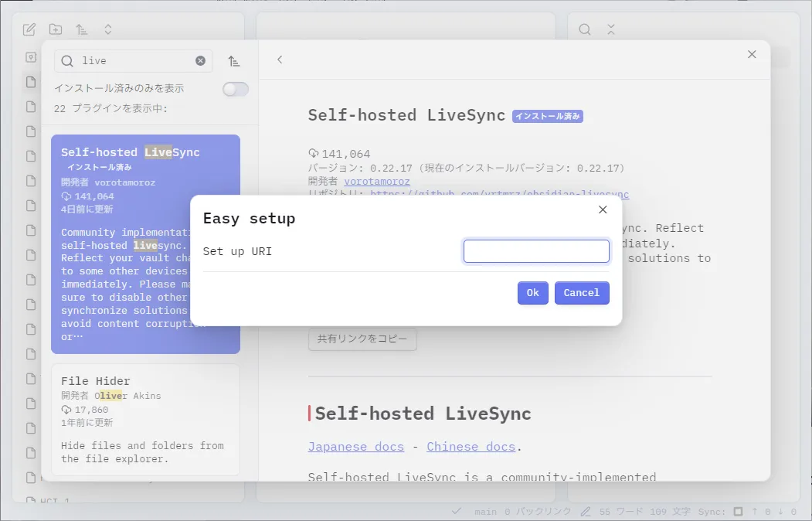Open the vorotamoroz developer link

click(377, 182)
